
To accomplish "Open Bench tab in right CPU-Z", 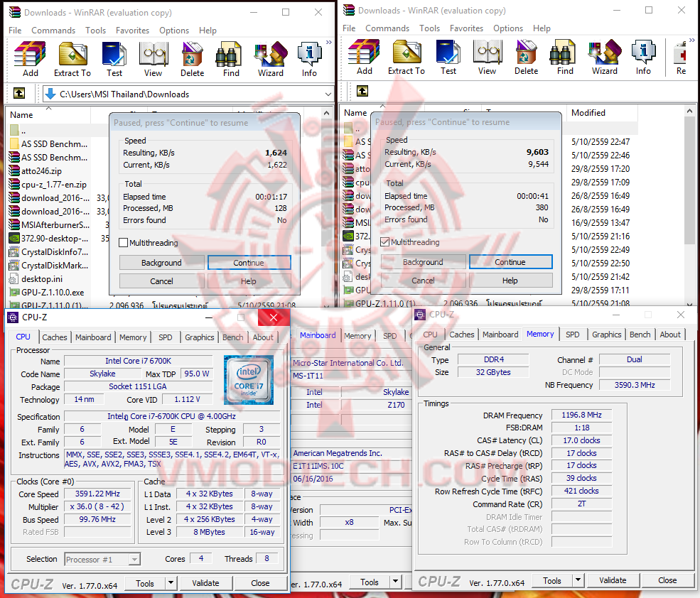I will coord(640,335).
